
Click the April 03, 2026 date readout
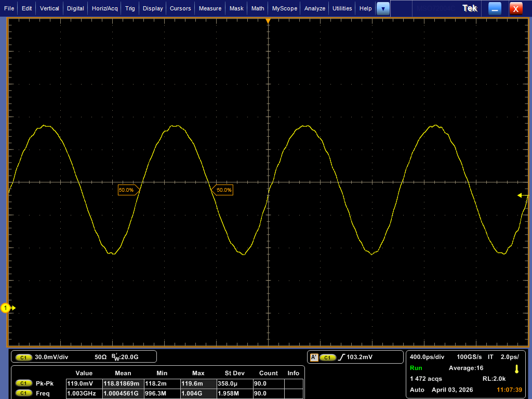pos(452,390)
